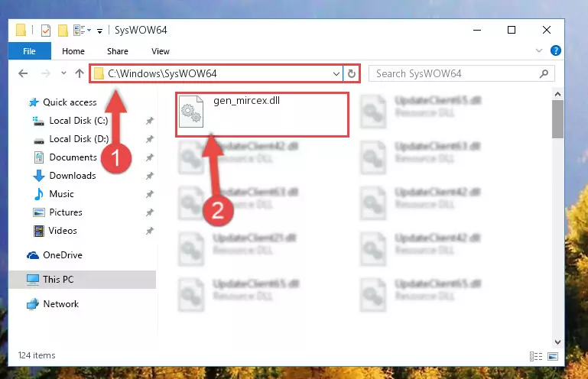588x379 pixels.
Task: Open the recent locations dropdown
Action: 63,73
